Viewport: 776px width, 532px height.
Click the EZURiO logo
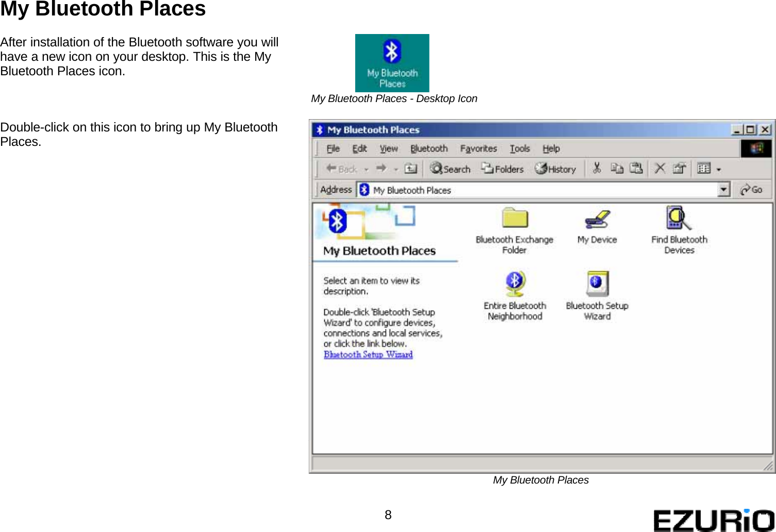[714, 520]
